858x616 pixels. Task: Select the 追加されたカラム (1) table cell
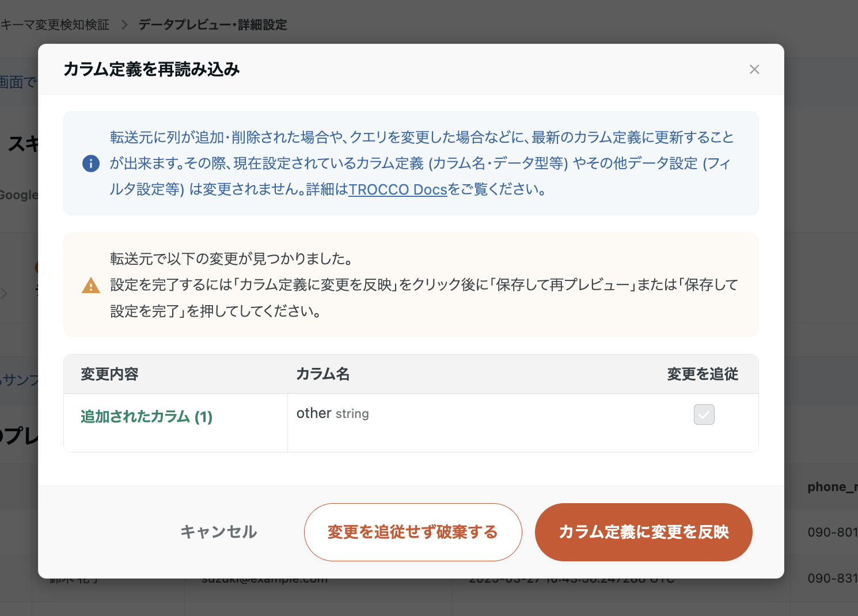point(146,416)
